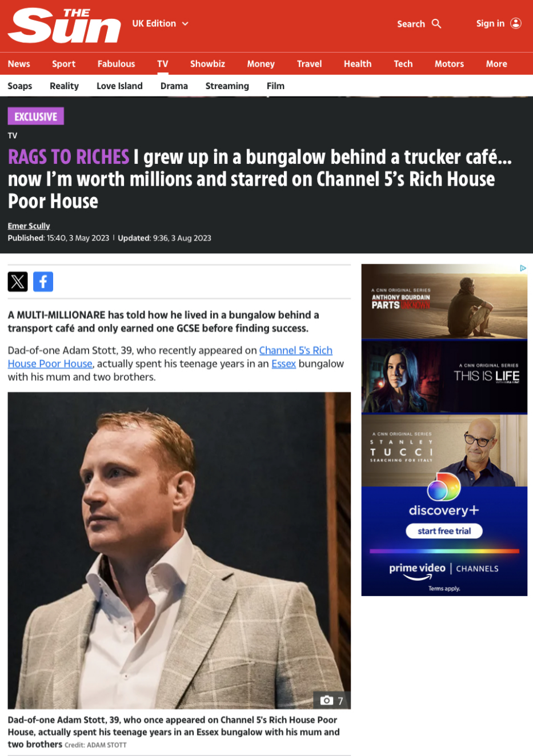
Task: Share article on X (Twitter)
Action: tap(18, 282)
